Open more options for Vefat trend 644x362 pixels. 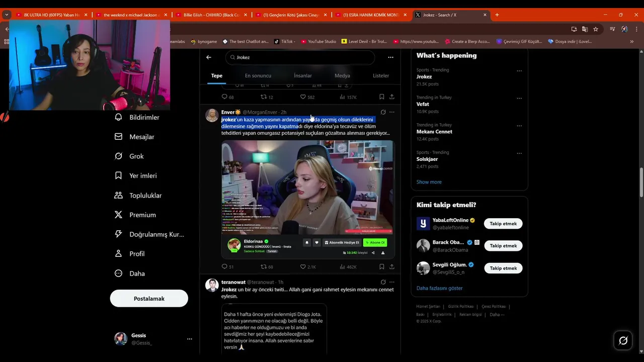pyautogui.click(x=519, y=98)
